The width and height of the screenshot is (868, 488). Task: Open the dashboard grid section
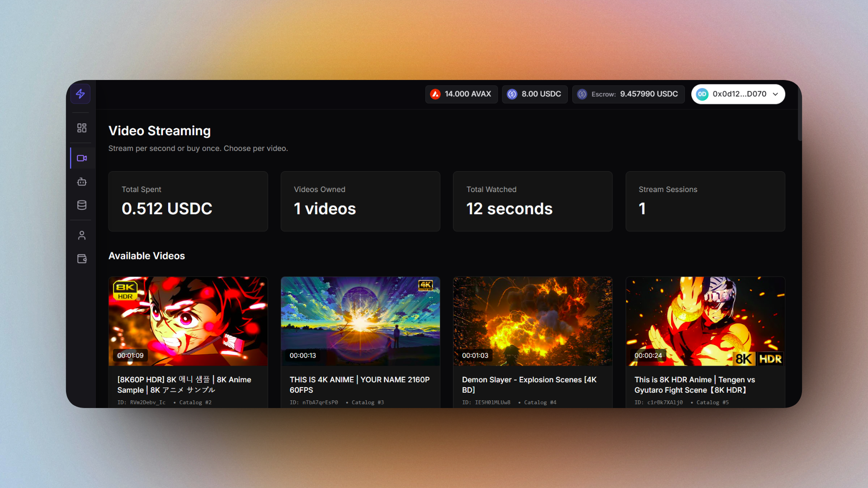click(x=81, y=128)
